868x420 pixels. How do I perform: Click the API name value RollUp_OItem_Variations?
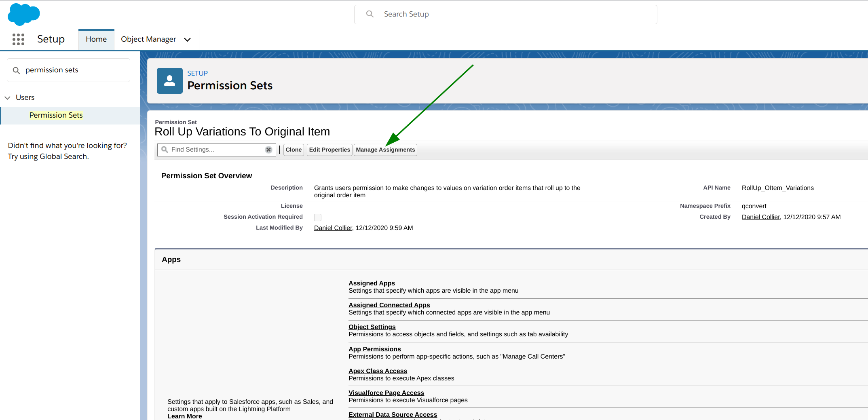pos(777,188)
